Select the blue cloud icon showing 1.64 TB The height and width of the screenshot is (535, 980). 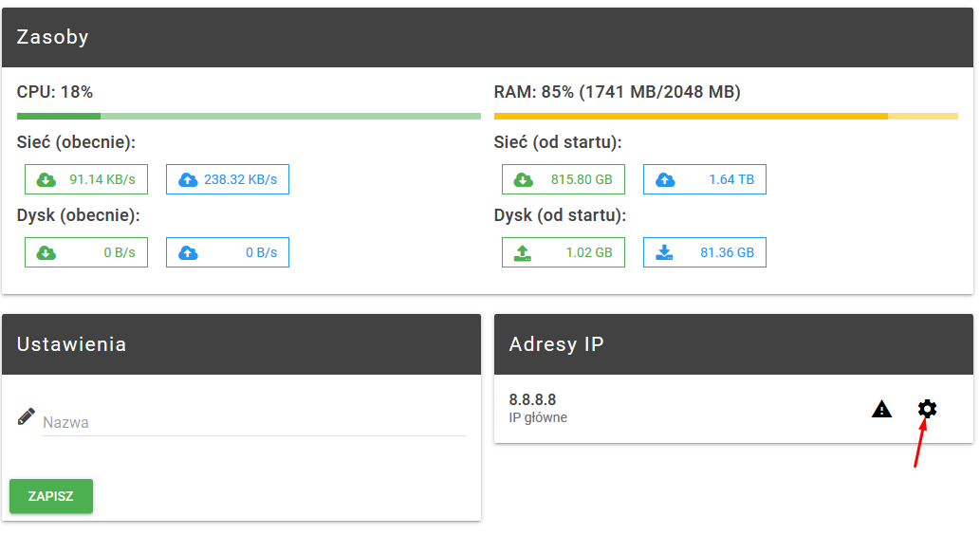[665, 179]
